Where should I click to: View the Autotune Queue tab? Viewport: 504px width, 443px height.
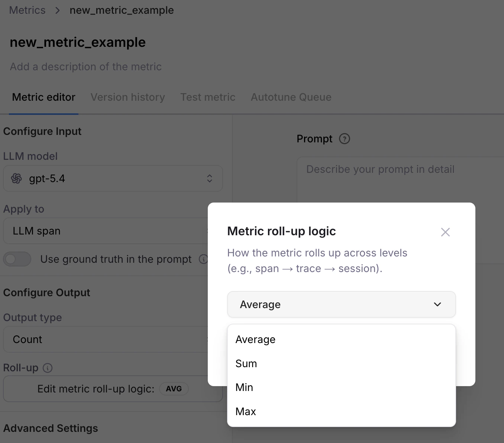(x=291, y=97)
